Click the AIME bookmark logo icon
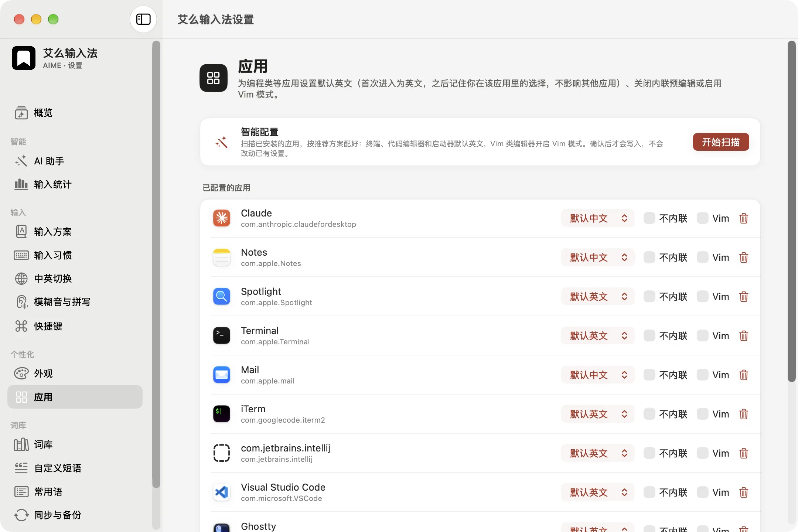This screenshot has height=532, width=798. click(24, 58)
